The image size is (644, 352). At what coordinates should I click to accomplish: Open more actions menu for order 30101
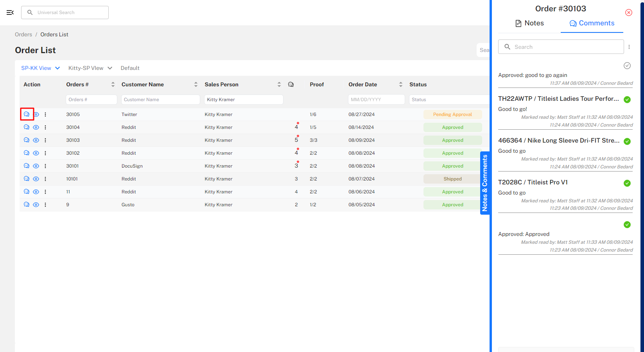pos(45,166)
